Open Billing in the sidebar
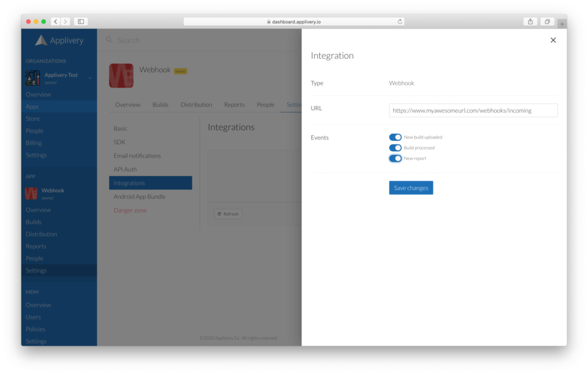 coord(59,143)
